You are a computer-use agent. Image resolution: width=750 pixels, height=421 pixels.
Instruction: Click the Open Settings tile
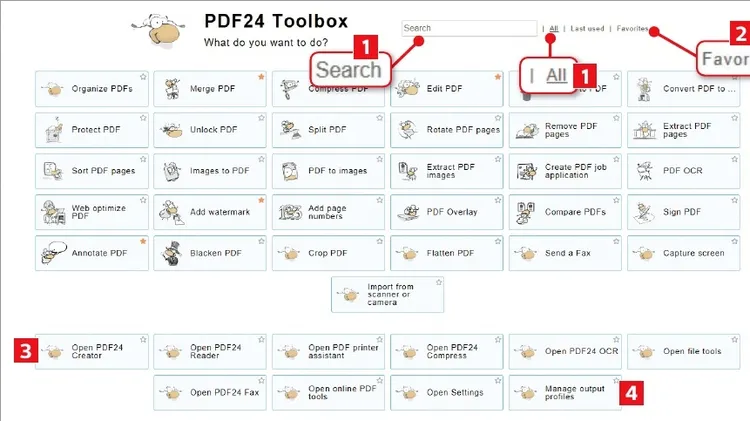[x=447, y=393]
